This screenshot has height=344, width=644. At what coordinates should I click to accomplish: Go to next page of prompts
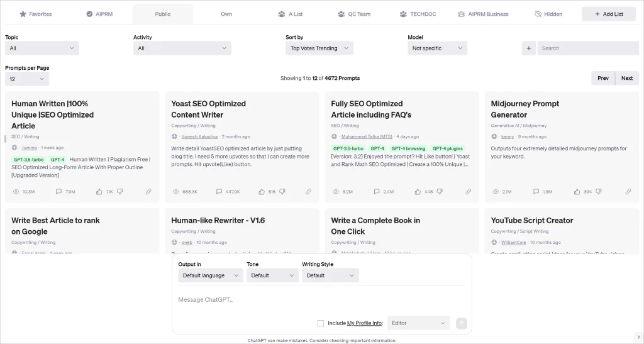point(627,78)
